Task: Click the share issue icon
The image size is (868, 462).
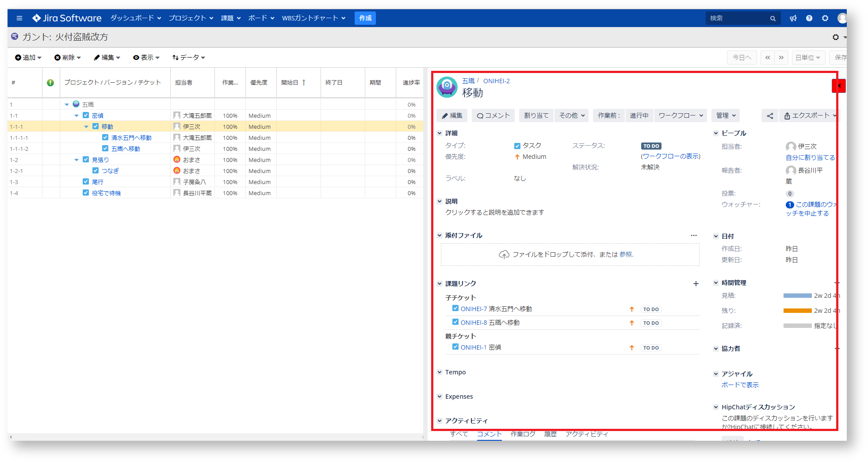Action: pyautogui.click(x=770, y=116)
